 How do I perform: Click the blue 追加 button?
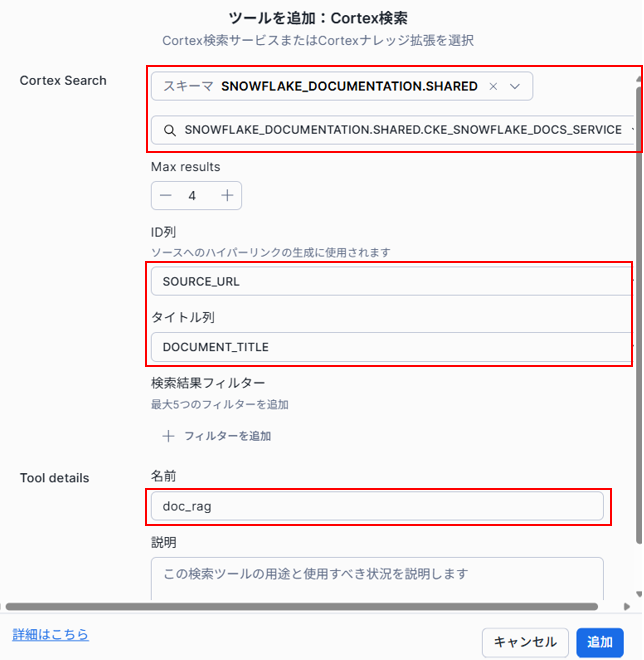pos(600,642)
